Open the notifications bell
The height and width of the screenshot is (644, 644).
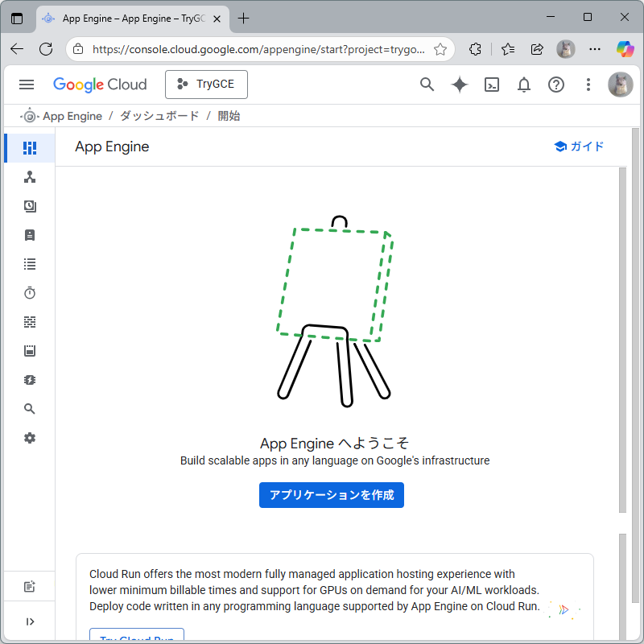click(524, 85)
